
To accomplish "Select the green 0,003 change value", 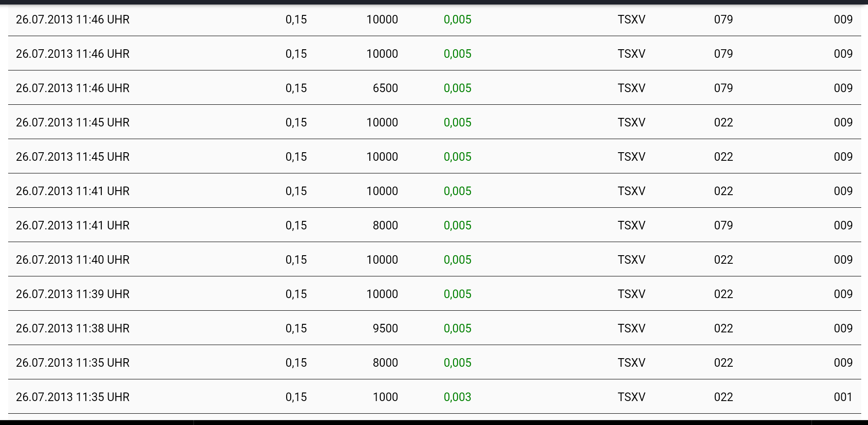I will click(458, 397).
